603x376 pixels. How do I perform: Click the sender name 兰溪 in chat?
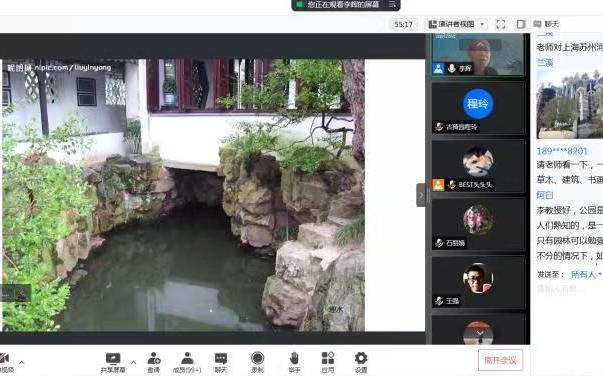coord(545,62)
